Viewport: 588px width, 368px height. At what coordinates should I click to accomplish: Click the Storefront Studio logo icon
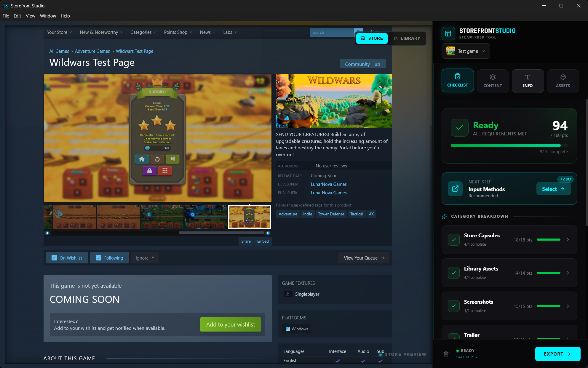click(448, 33)
